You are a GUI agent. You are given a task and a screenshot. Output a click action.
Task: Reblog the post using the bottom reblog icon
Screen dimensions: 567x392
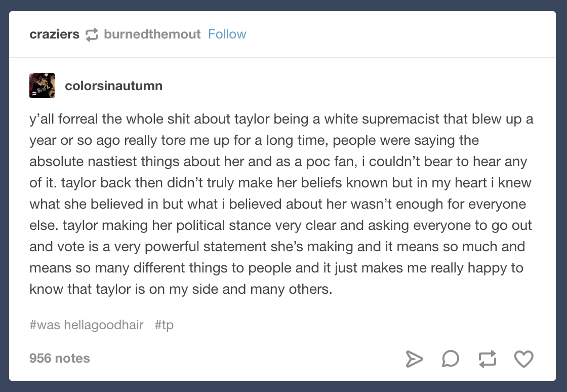coord(487,359)
